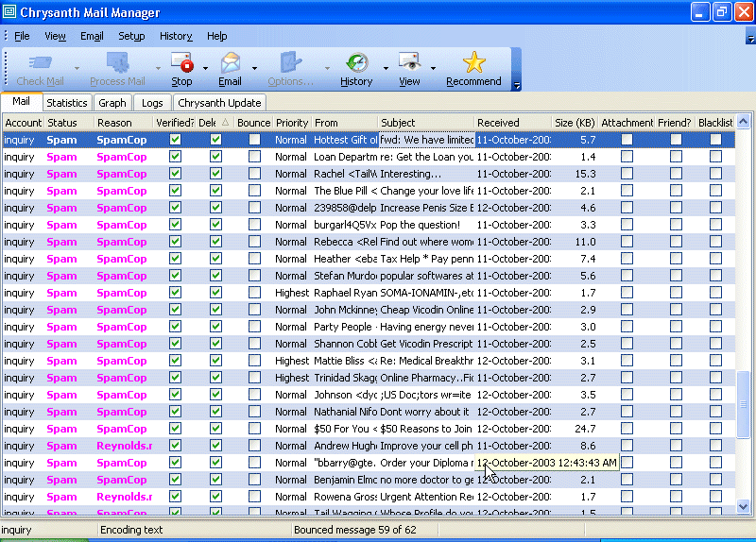Screen dimensions: 756x542
Task: Click the Check Mail toolbar icon
Action: coord(40,62)
